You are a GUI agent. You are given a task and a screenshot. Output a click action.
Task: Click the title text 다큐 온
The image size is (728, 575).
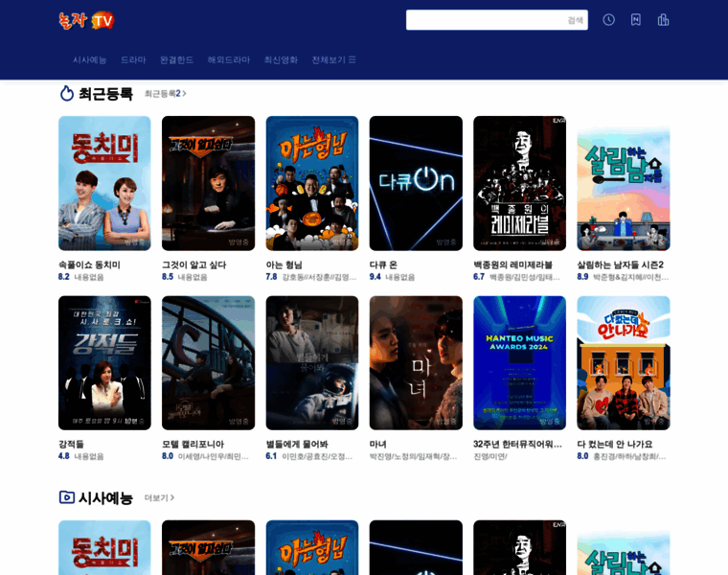383,264
